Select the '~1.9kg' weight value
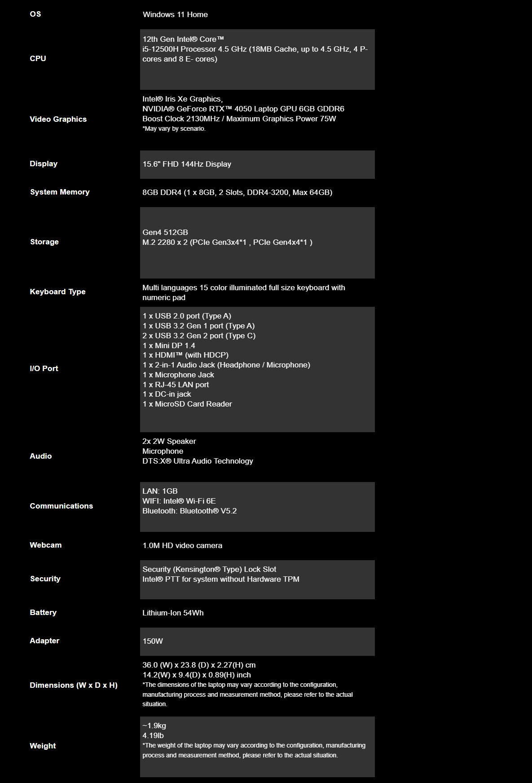The image size is (532, 783). coord(154,725)
